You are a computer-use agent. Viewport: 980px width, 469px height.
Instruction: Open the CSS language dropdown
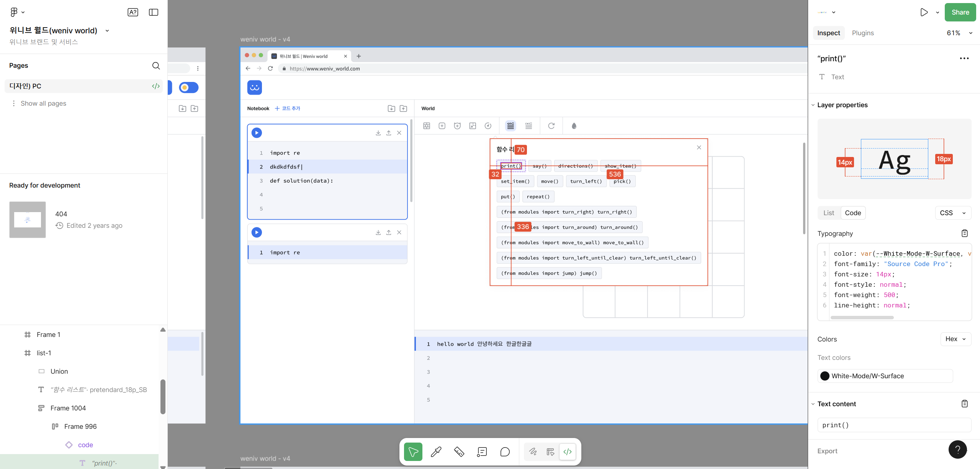click(x=952, y=213)
